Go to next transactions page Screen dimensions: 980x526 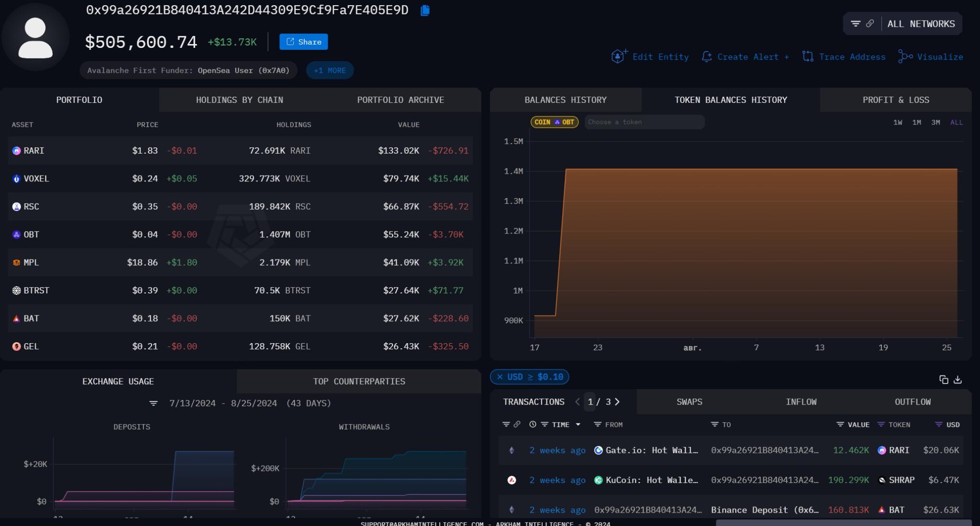pos(617,402)
